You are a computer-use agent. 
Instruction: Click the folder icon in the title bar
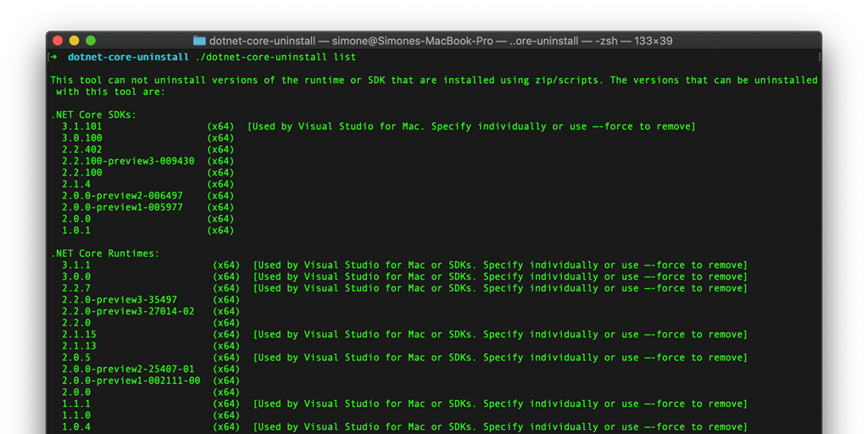[199, 41]
